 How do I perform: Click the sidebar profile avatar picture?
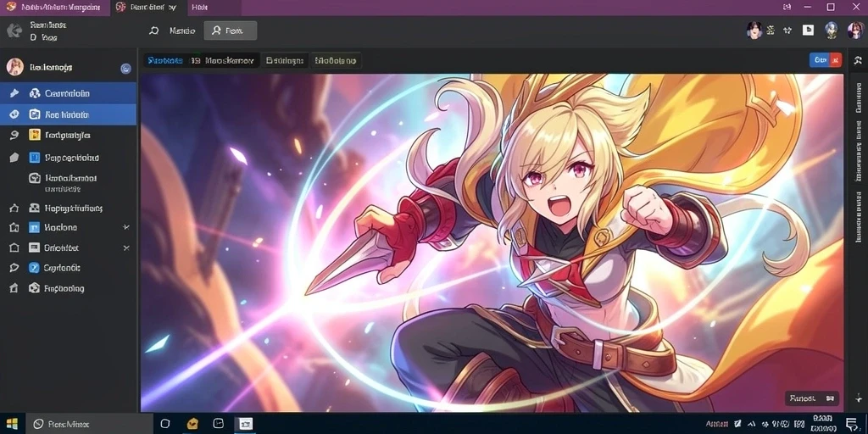tap(15, 67)
